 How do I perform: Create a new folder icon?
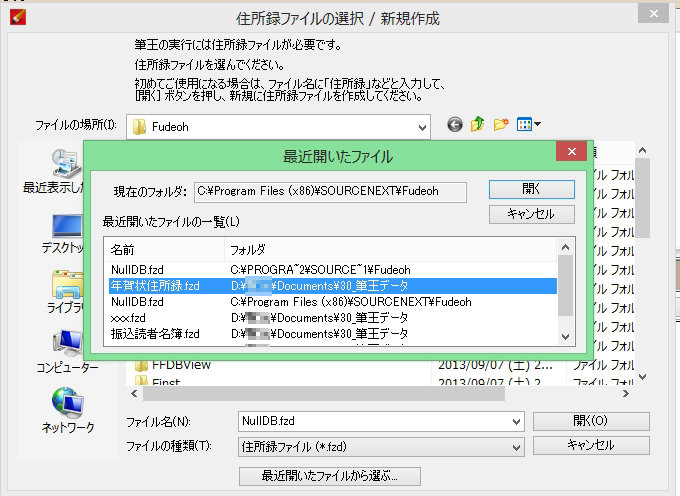[x=501, y=126]
